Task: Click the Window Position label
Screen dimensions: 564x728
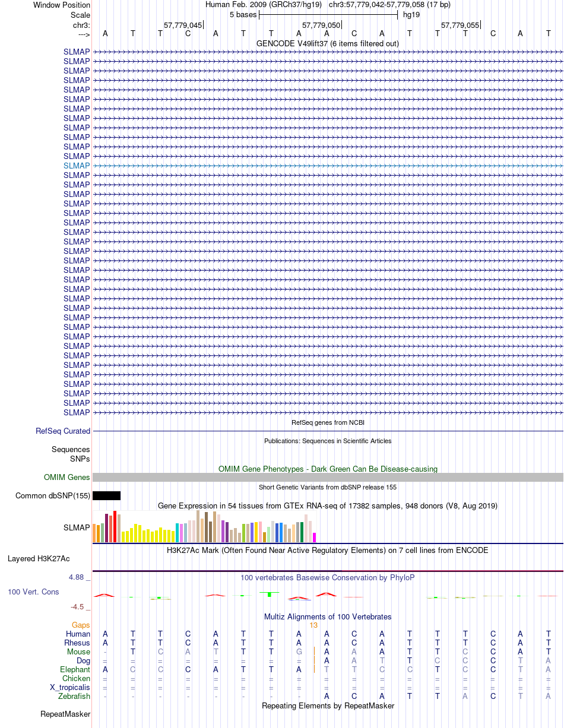Action: [x=62, y=5]
